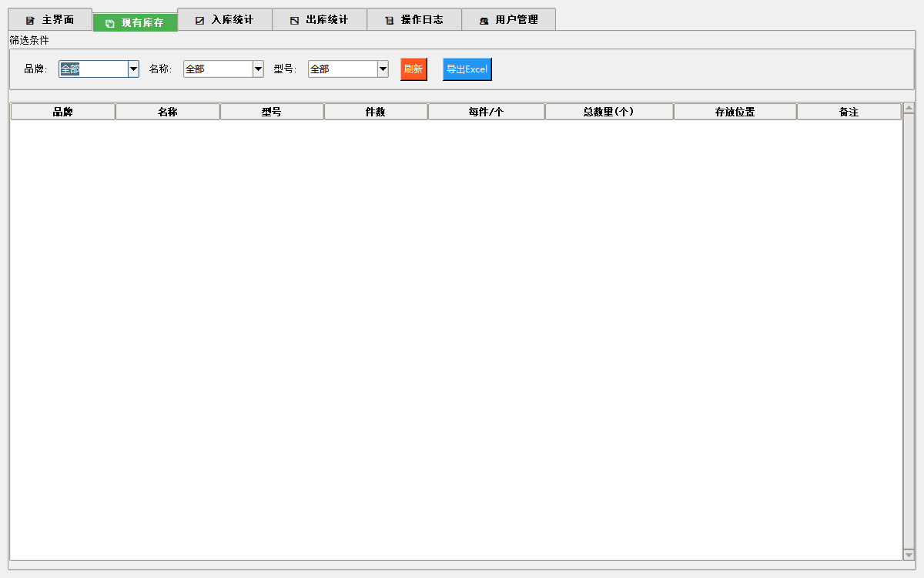Click the scrollbar up arrow
This screenshot has height=578, width=924.
[x=909, y=108]
